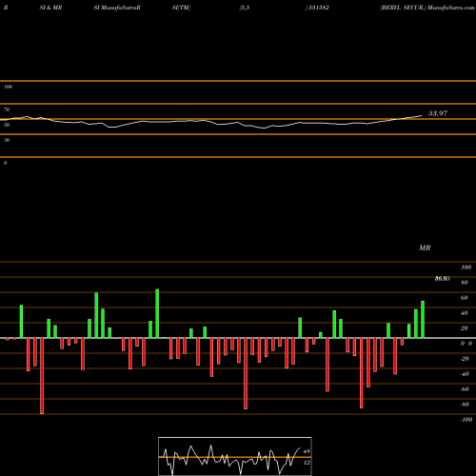Viewport: 476px width, 476px height.
Task: Select the italic MR panel title
Action: [x=425, y=248]
